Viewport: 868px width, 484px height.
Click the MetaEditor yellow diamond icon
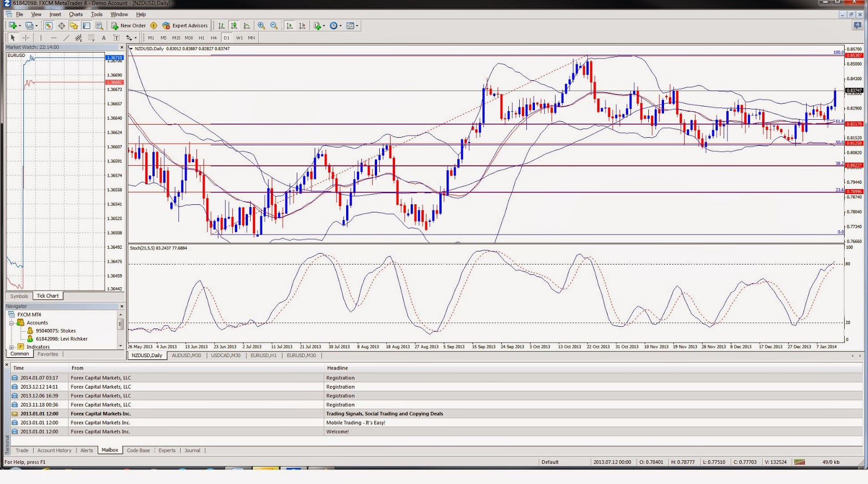coord(154,25)
